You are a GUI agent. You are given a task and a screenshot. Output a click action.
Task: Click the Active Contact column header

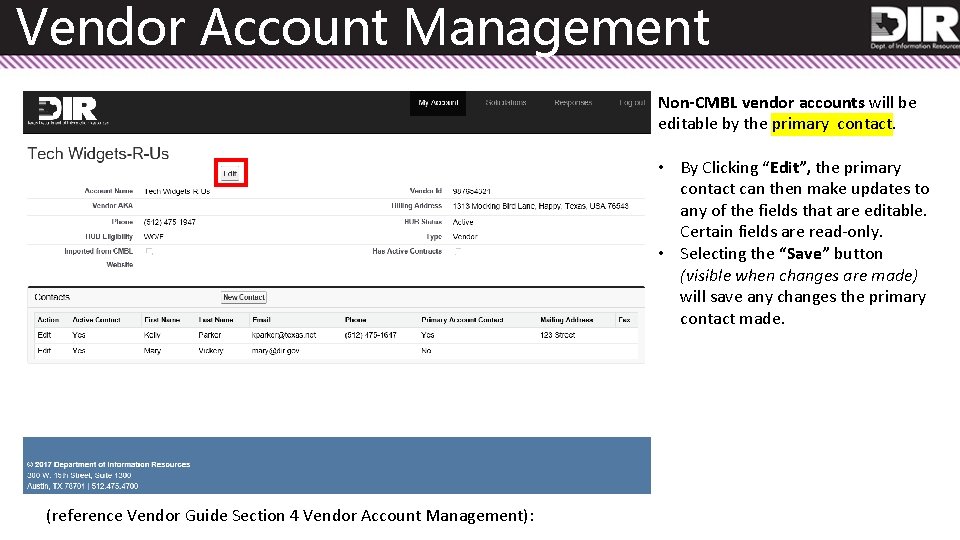96,320
